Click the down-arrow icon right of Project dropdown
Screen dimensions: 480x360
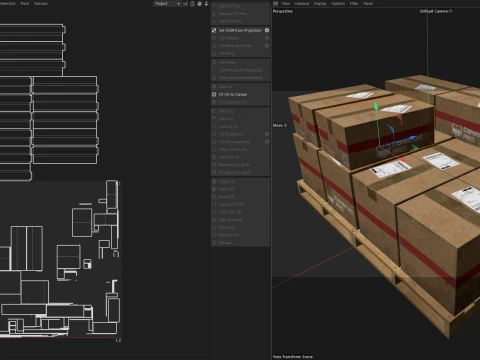206,4
